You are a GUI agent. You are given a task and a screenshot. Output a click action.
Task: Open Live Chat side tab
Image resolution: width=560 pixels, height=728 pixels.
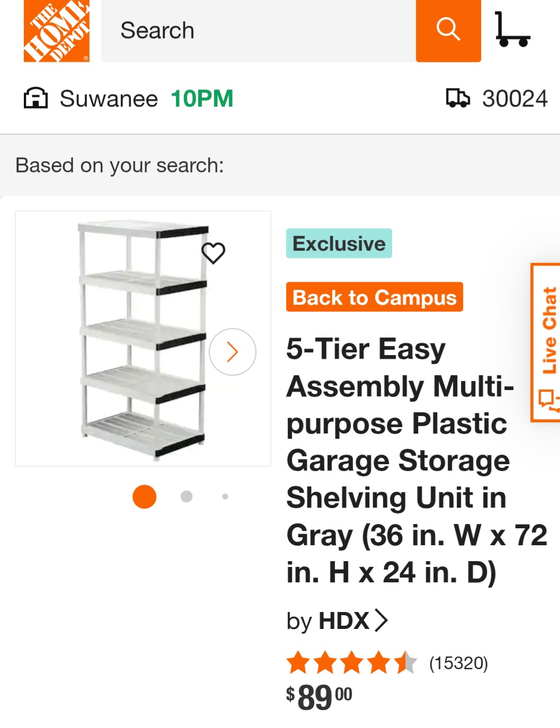coord(547,342)
